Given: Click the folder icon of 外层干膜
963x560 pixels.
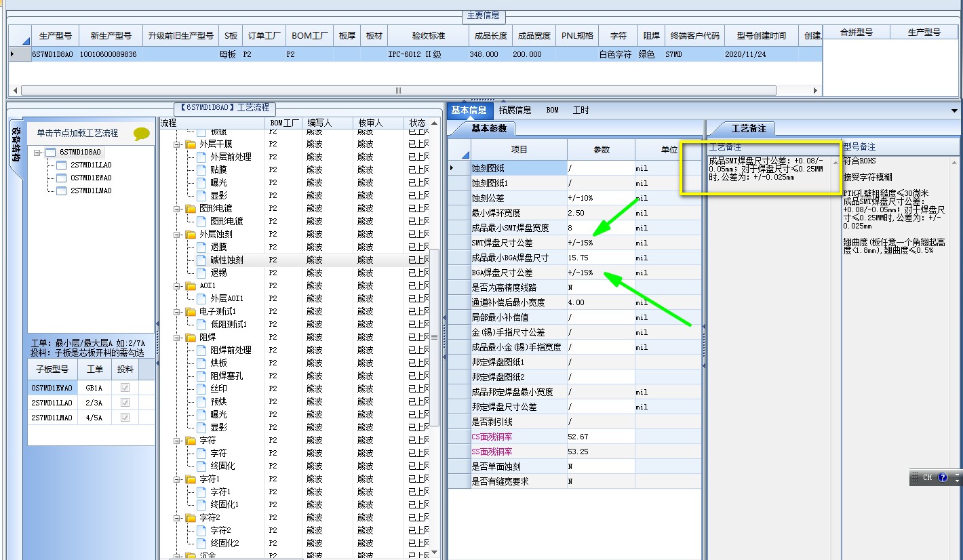Looking at the screenshot, I should pos(191,144).
